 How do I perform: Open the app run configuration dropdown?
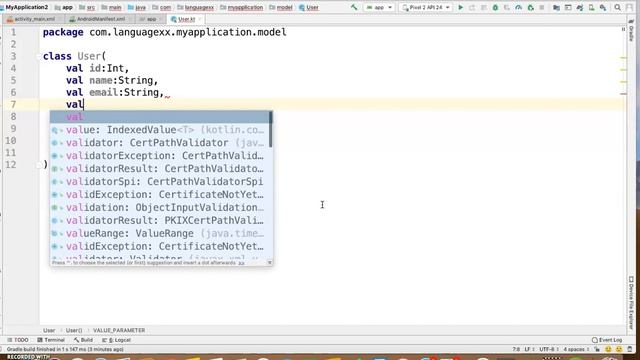point(379,7)
